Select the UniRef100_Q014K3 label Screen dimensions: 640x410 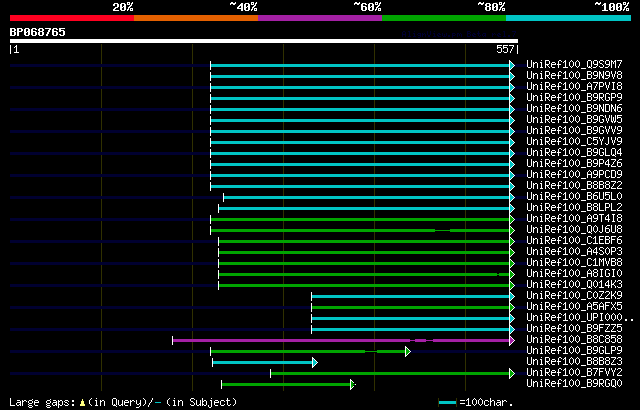(x=574, y=285)
